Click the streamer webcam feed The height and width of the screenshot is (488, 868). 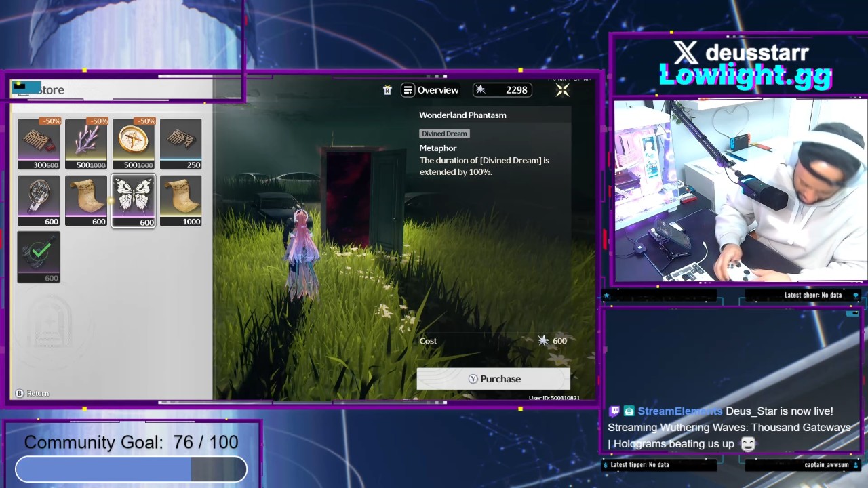click(x=740, y=191)
